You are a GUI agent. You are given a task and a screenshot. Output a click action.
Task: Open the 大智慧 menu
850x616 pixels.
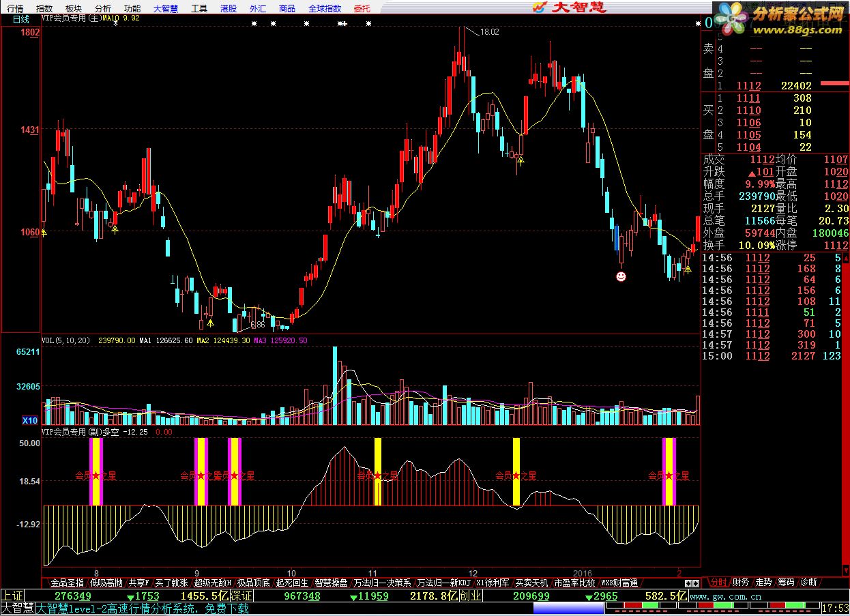tap(166, 8)
